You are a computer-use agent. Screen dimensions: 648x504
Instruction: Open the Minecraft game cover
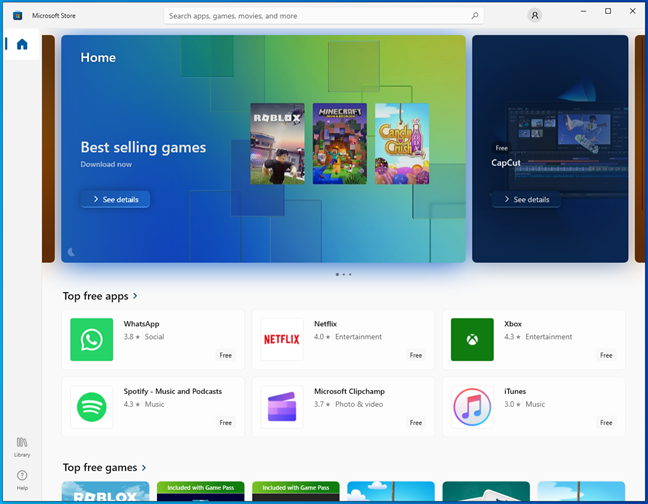click(x=340, y=144)
